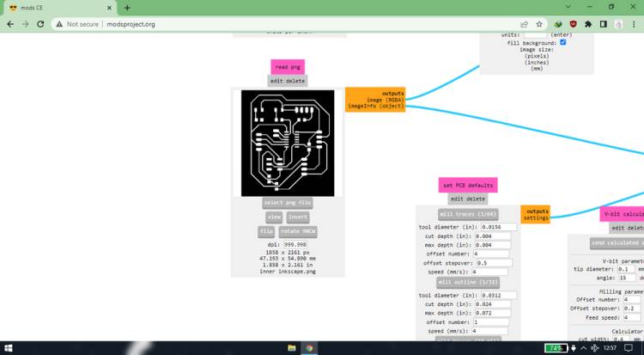
Task: Click the V-bit calculator module title
Action: click(622, 214)
